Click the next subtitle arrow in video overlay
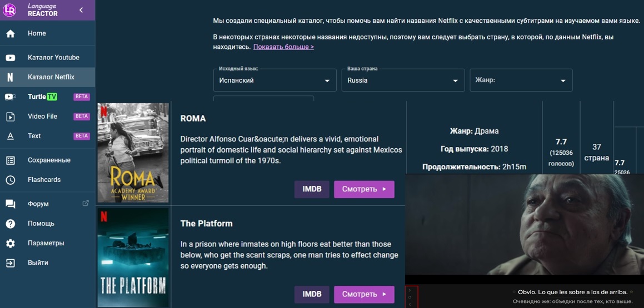644x308 pixels. (410, 290)
